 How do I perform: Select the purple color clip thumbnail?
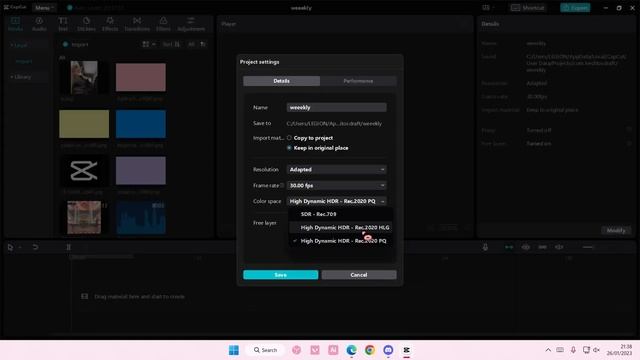(141, 170)
